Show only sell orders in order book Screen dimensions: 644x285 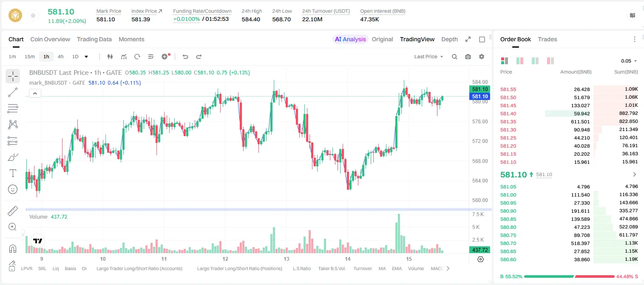[x=550, y=61]
